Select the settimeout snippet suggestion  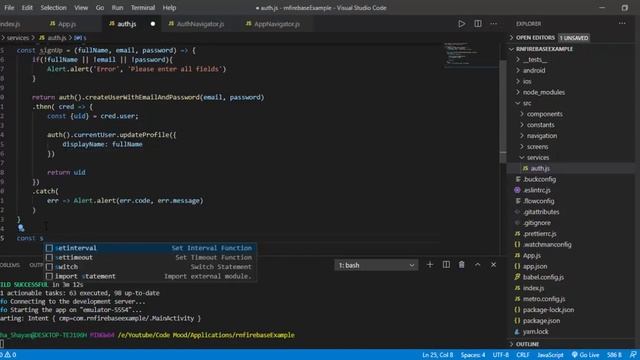(x=150, y=258)
